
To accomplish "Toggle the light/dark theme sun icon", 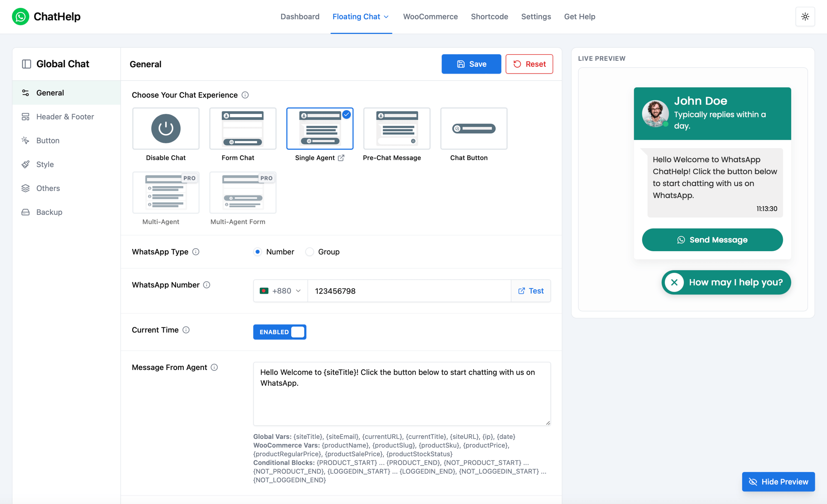I will click(805, 17).
